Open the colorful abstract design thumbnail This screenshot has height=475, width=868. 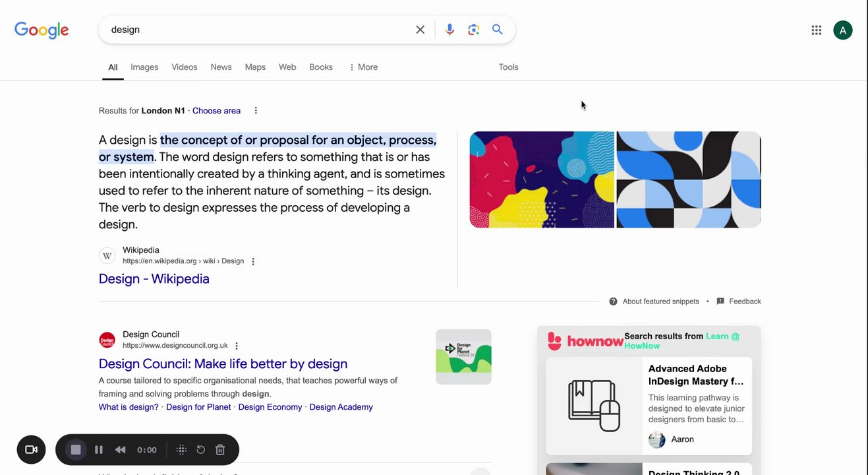coord(542,179)
